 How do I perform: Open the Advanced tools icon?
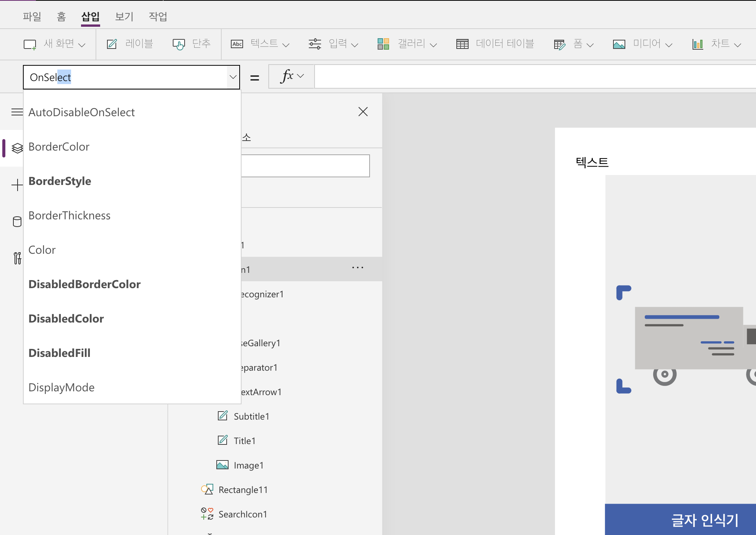17,258
